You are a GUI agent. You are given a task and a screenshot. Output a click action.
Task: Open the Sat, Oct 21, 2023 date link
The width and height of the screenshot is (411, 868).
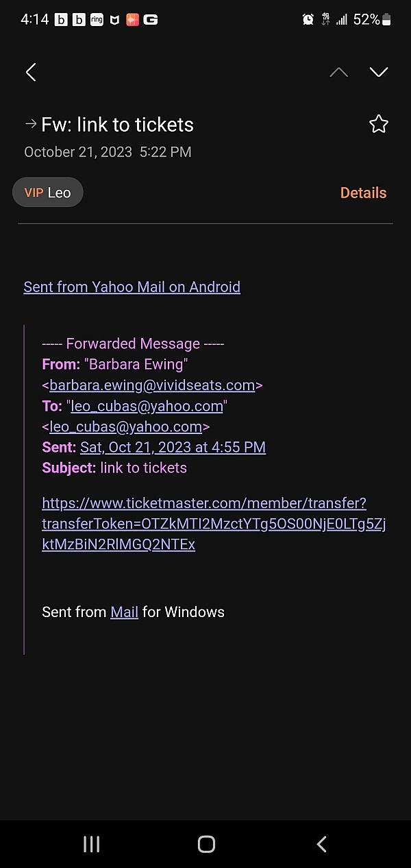coord(173,447)
